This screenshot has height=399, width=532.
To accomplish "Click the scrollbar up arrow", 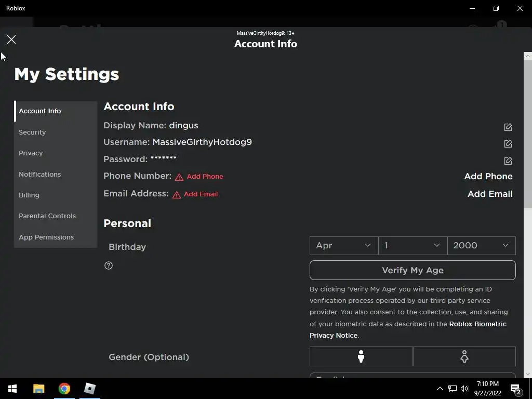I will (528, 56).
